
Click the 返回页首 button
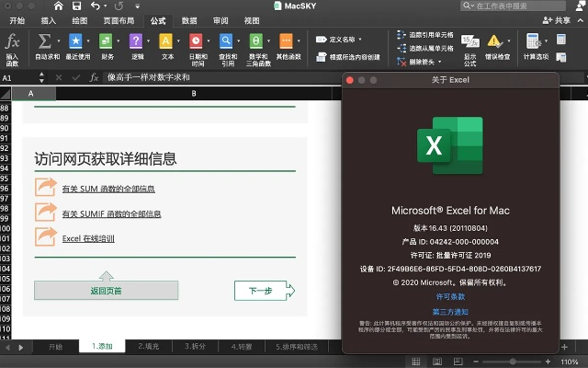(106, 291)
